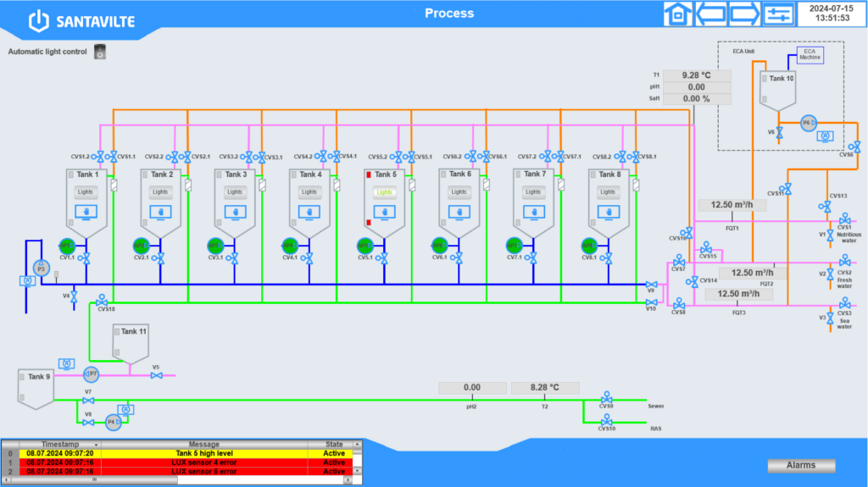This screenshot has height=487, width=868.
Task: Open valve CVS1.2 above Tank 1
Action: [100, 158]
